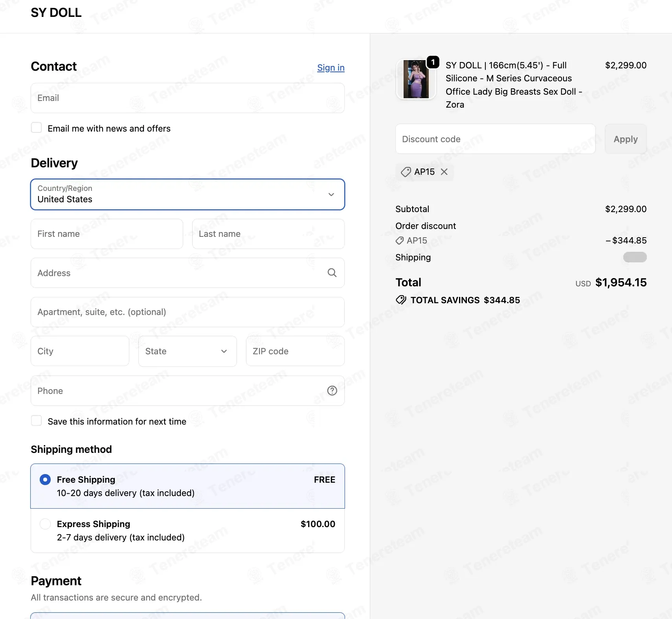Screen dimensions: 672x619
Task: Select the Free Shipping radio option
Action: coord(45,480)
